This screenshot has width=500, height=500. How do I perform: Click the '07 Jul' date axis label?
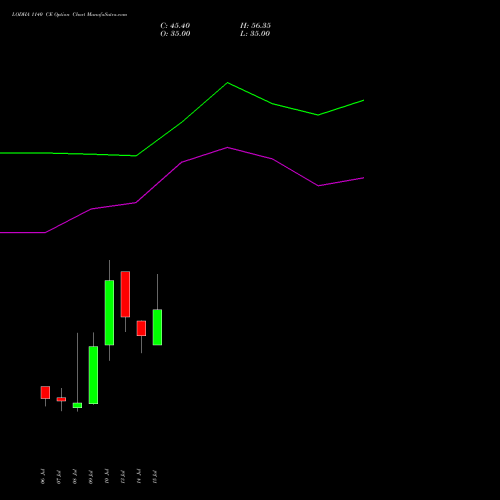(59, 476)
